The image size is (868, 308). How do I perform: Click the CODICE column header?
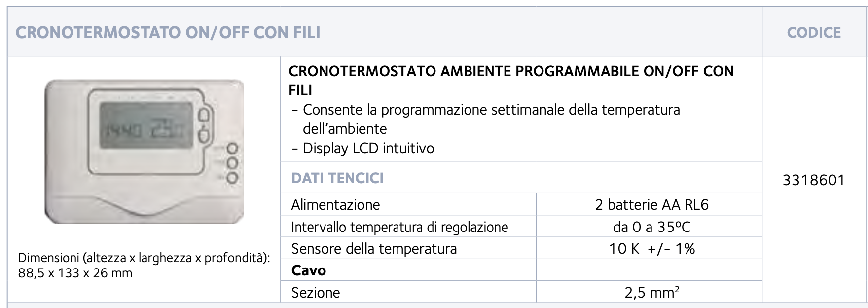pyautogui.click(x=814, y=32)
